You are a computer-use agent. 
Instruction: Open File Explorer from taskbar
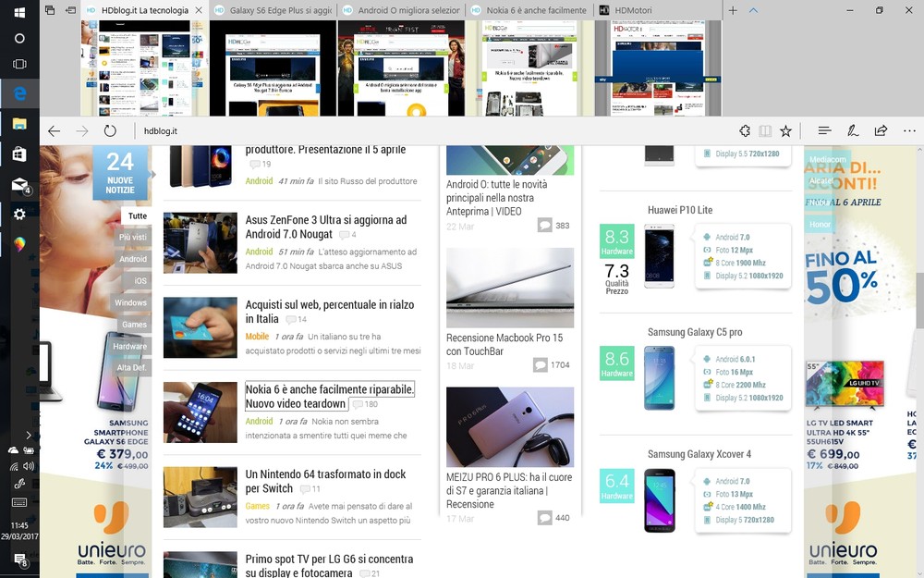[19, 123]
